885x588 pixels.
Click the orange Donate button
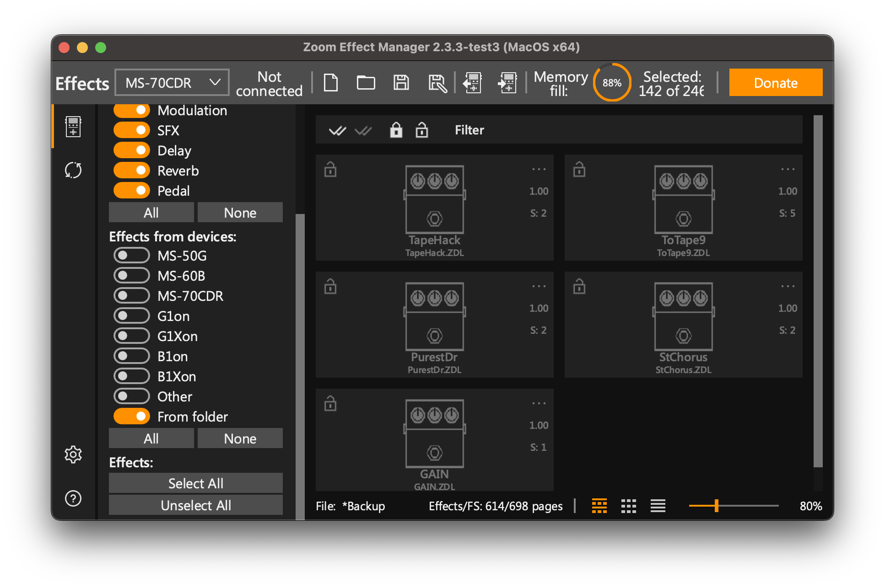[776, 83]
